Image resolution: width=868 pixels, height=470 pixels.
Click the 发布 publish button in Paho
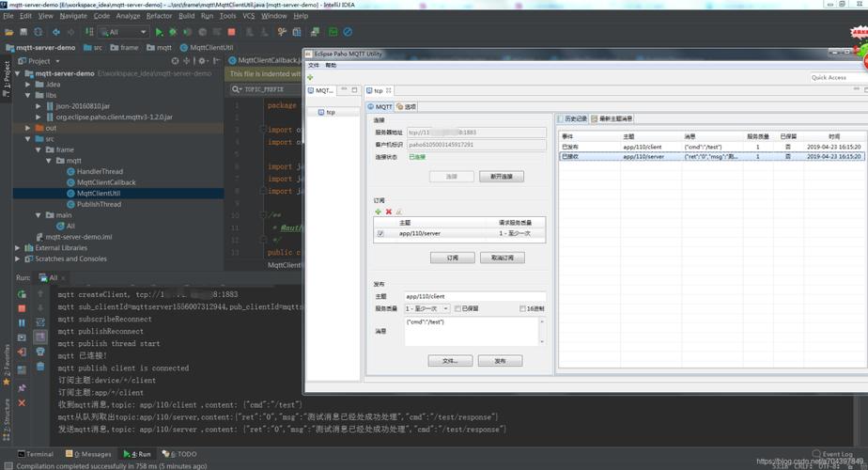point(500,361)
